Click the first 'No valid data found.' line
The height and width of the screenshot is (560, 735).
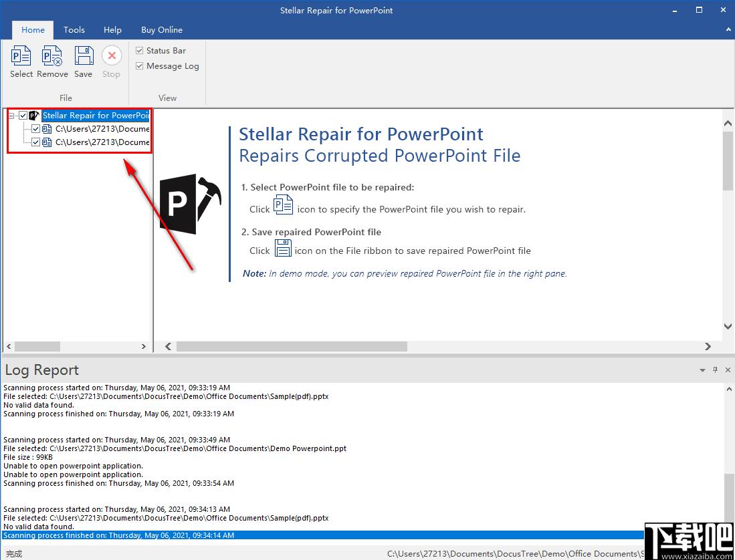point(39,405)
